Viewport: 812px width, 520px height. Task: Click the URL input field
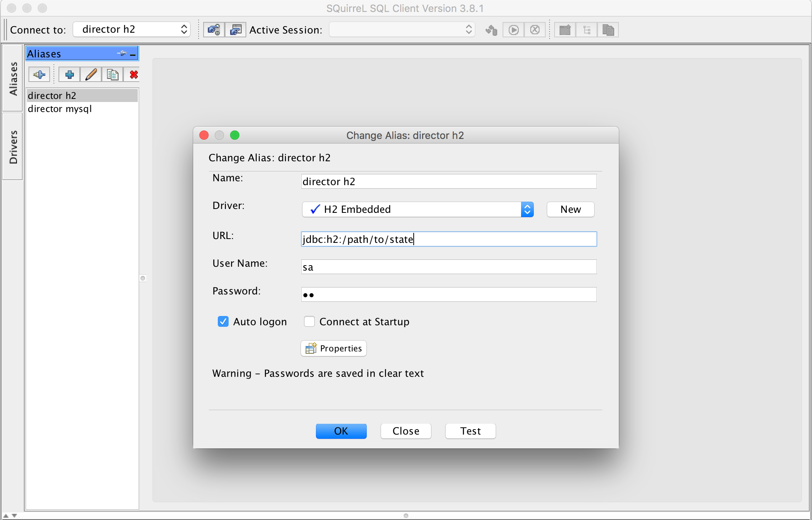(449, 239)
